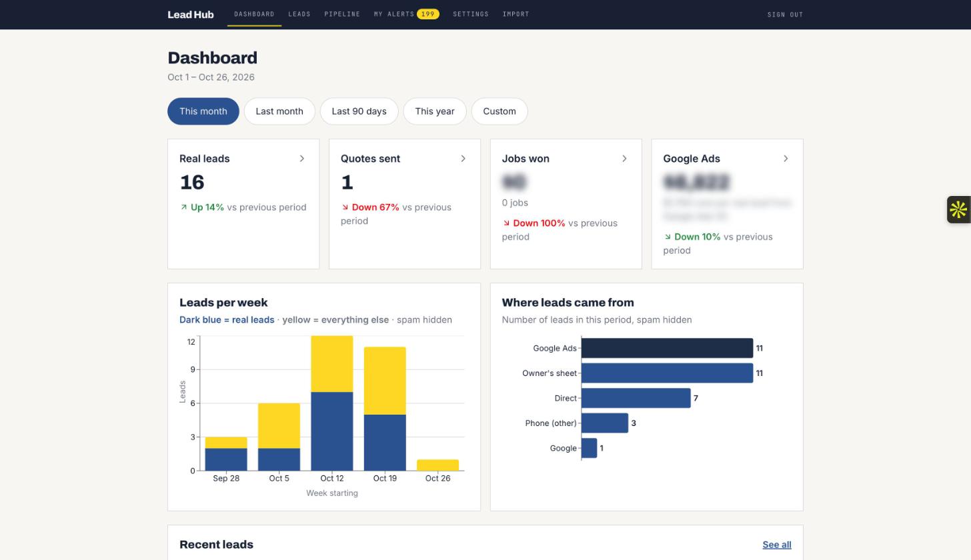Screen dimensions: 971x560
Task: Click Sign Out
Action: 786,15
